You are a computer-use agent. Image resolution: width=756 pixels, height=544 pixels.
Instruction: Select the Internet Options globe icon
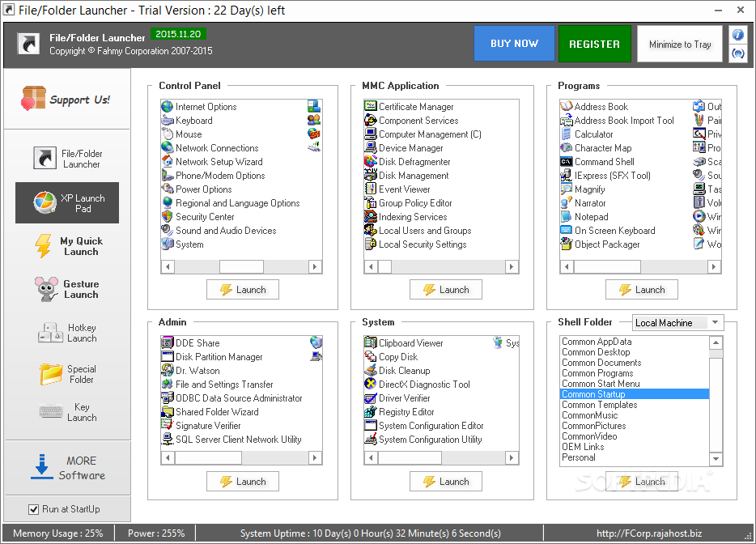coord(168,107)
